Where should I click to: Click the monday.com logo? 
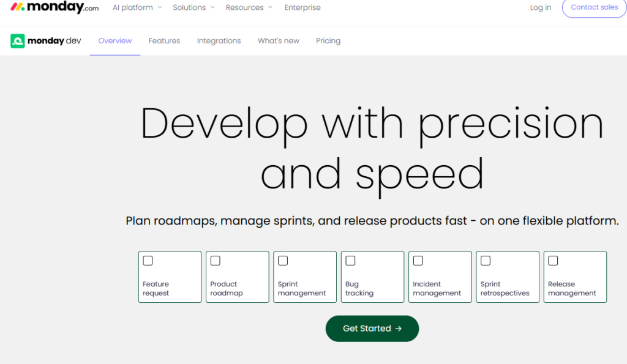coord(54,7)
